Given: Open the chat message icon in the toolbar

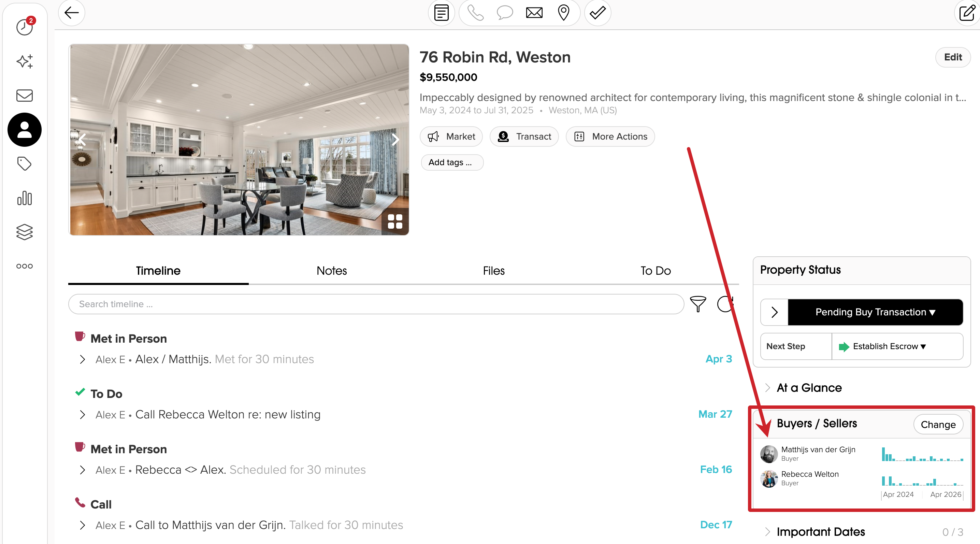Looking at the screenshot, I should 505,13.
